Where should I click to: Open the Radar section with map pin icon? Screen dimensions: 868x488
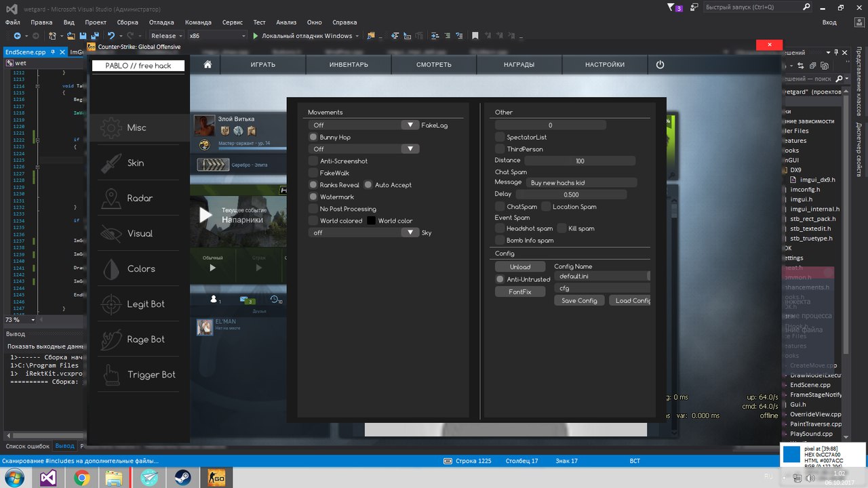coord(139,199)
